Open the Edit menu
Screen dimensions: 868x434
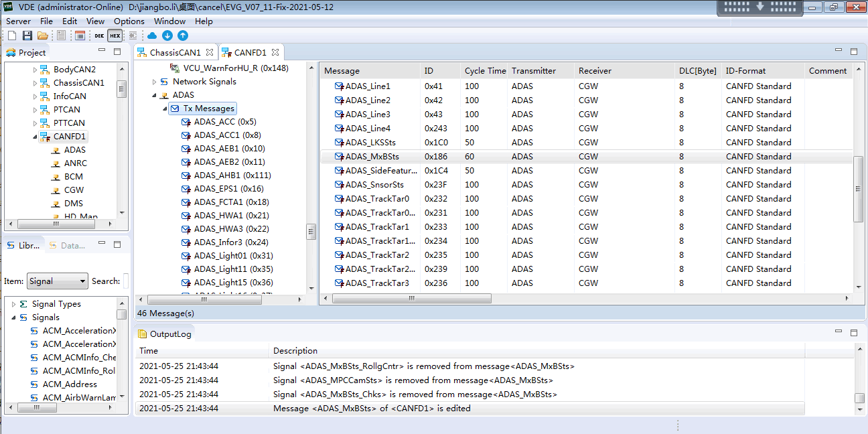(70, 21)
